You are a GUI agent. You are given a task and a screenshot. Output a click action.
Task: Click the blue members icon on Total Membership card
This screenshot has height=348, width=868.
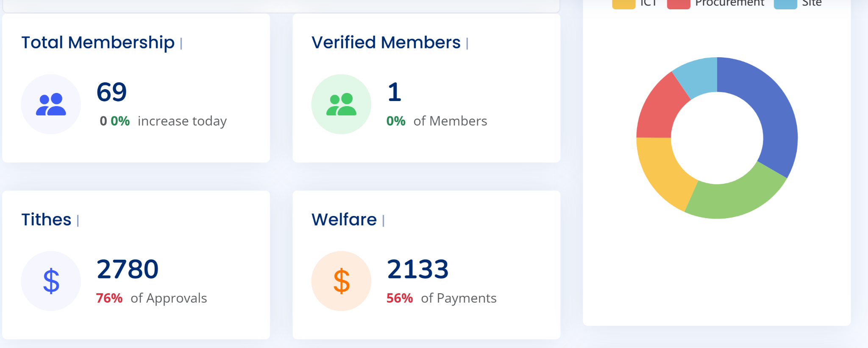pos(50,104)
